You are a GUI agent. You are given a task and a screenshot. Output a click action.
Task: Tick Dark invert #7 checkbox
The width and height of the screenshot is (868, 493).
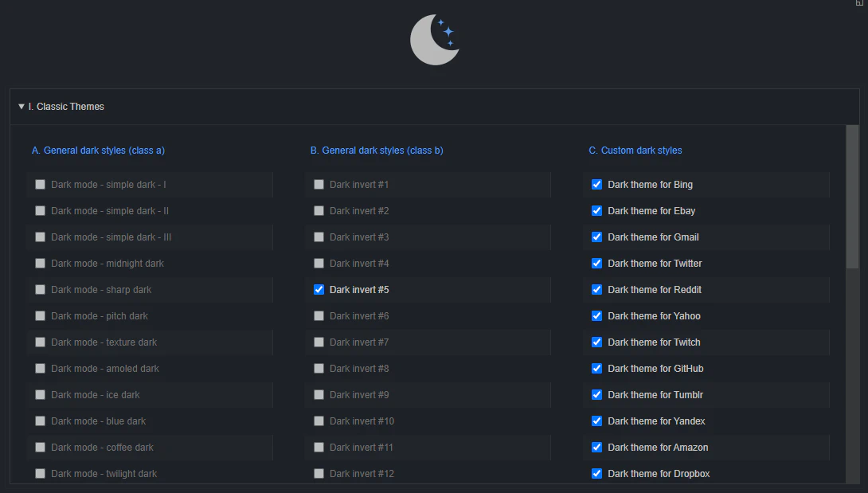319,342
